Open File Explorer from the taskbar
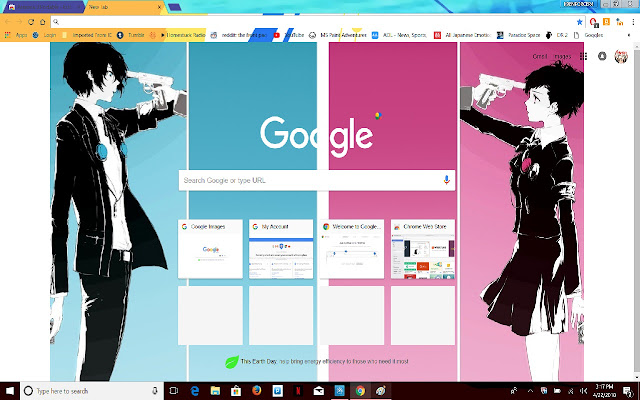 pos(215,391)
